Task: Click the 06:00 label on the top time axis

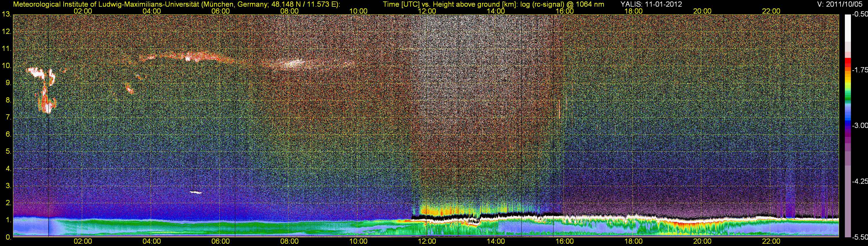Action: [x=220, y=11]
